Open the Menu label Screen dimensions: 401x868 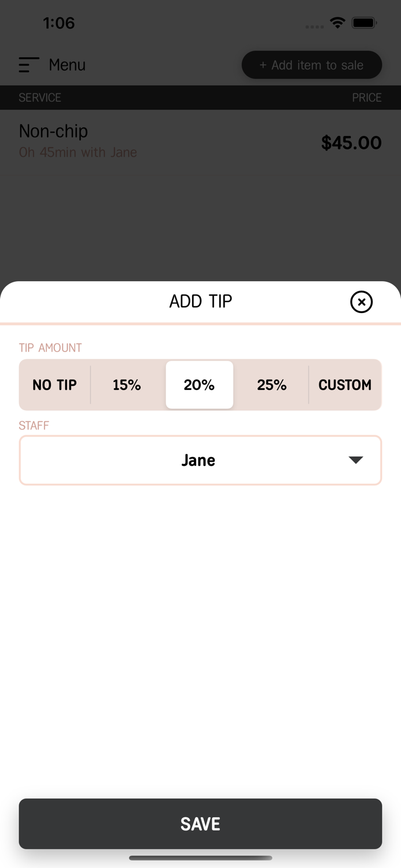pyautogui.click(x=67, y=65)
